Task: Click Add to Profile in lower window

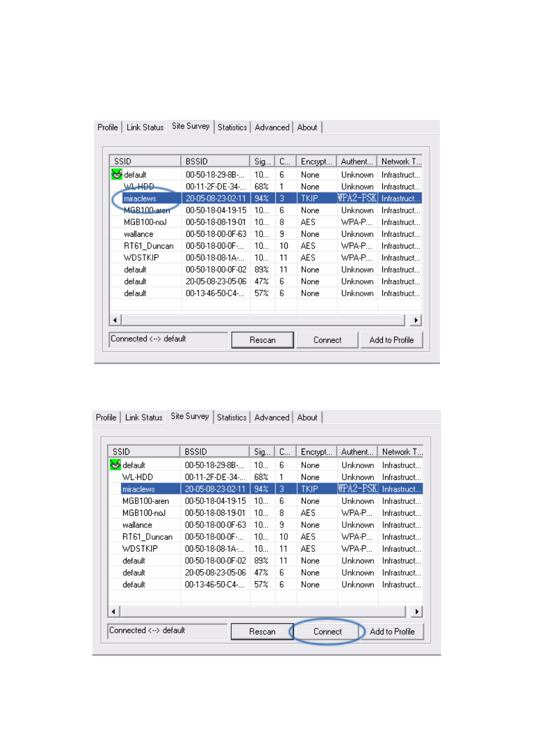Action: (392, 631)
